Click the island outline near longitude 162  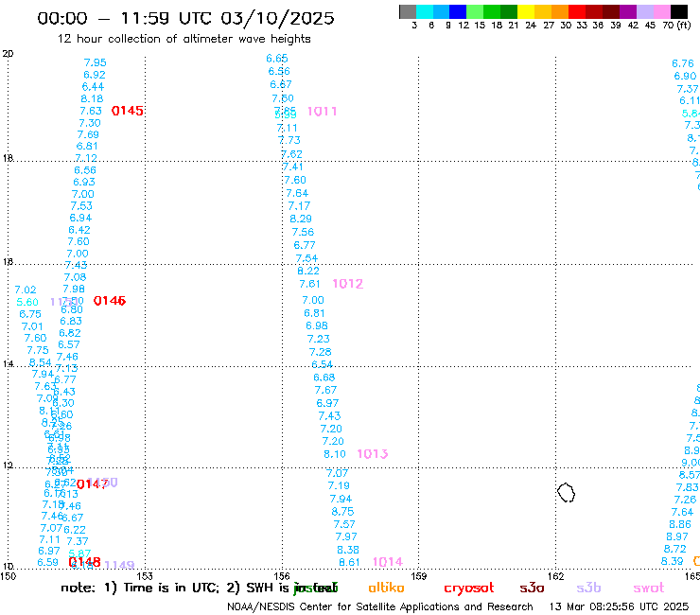566,493
